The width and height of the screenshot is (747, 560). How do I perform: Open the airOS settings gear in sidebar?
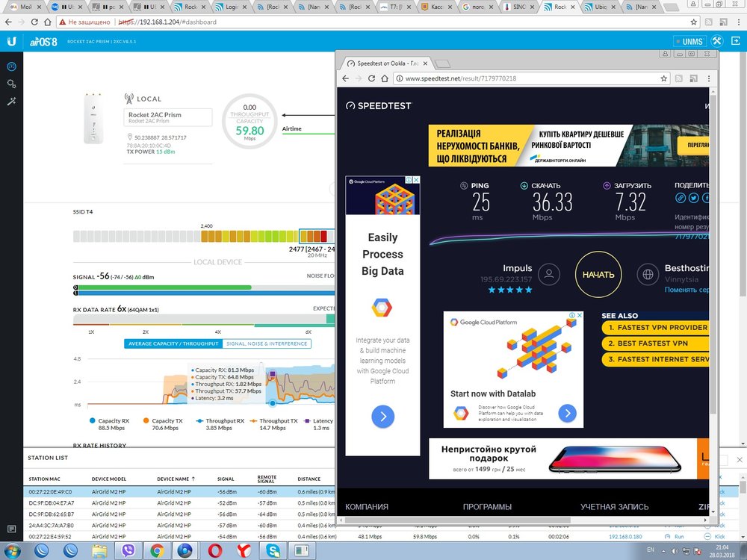point(11,84)
